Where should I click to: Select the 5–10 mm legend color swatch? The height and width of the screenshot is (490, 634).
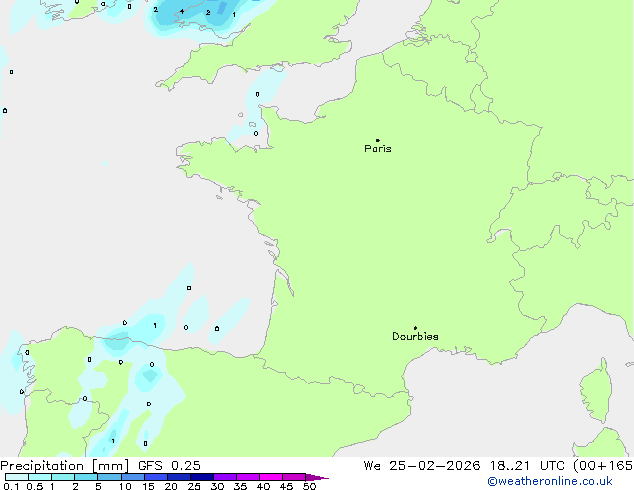pyautogui.click(x=109, y=477)
